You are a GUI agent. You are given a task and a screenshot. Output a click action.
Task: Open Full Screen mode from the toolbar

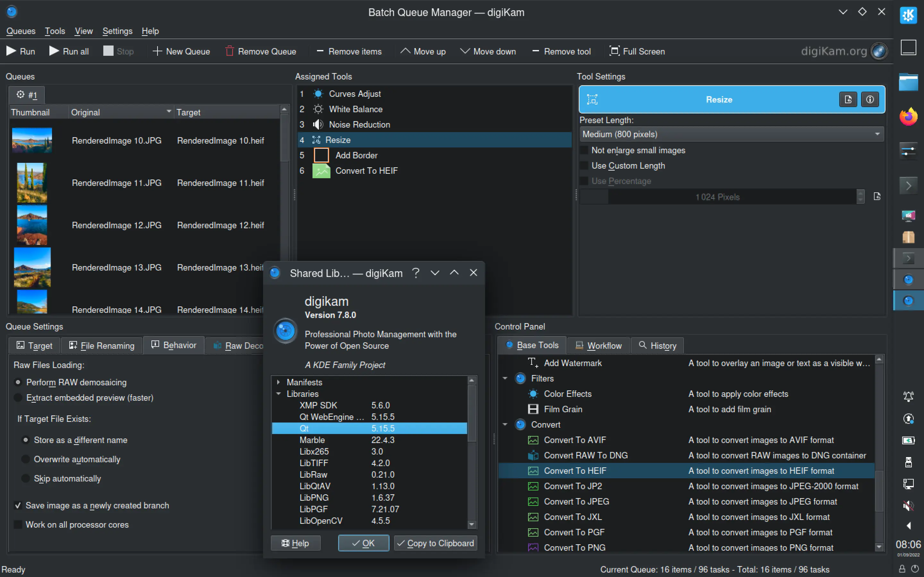point(614,51)
